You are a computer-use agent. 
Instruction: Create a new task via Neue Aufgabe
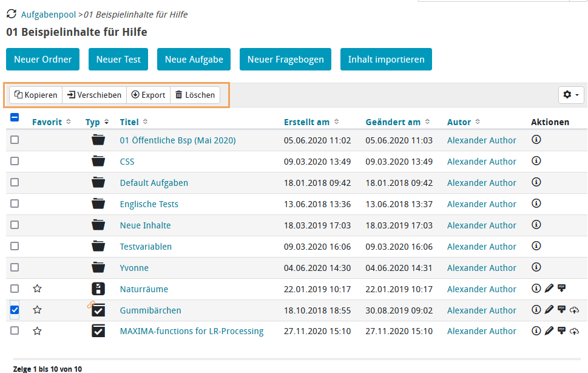pyautogui.click(x=194, y=60)
